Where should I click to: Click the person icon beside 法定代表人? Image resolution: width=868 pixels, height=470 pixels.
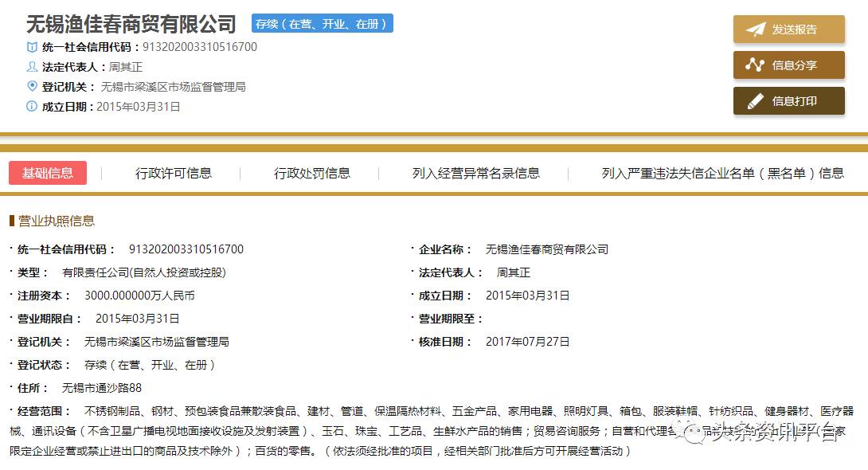pyautogui.click(x=32, y=67)
